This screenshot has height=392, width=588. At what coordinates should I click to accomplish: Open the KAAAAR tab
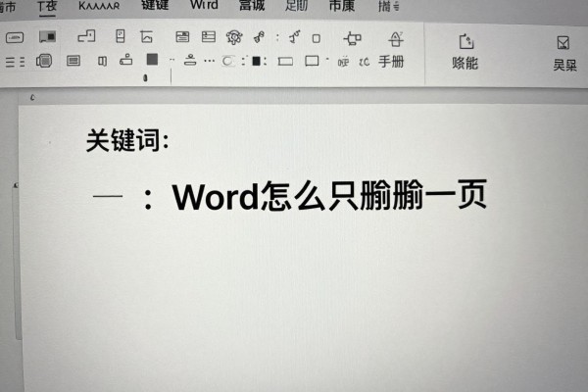(99, 6)
